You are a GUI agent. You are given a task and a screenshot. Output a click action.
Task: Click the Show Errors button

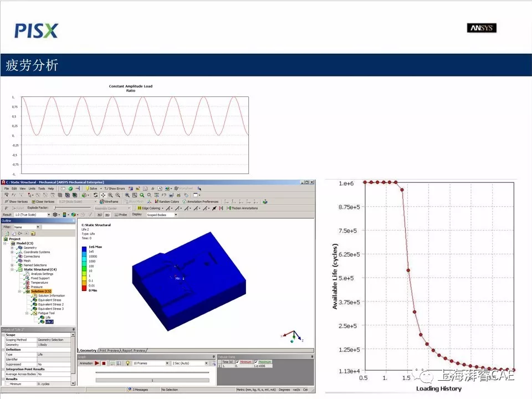coord(115,188)
